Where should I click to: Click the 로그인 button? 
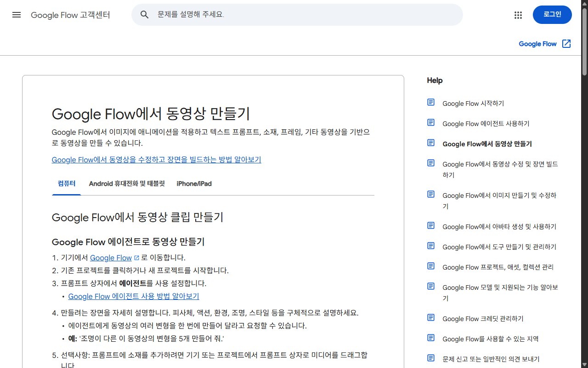(x=552, y=15)
